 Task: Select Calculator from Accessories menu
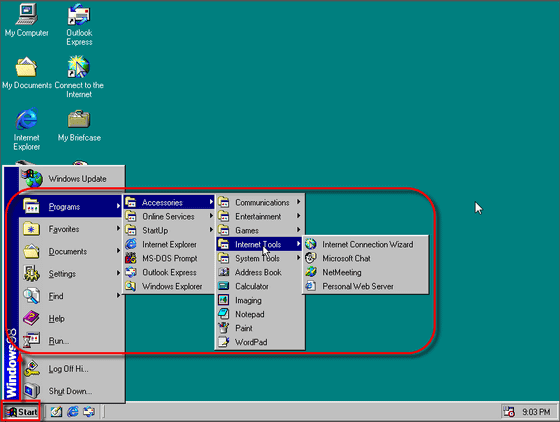[x=260, y=286]
